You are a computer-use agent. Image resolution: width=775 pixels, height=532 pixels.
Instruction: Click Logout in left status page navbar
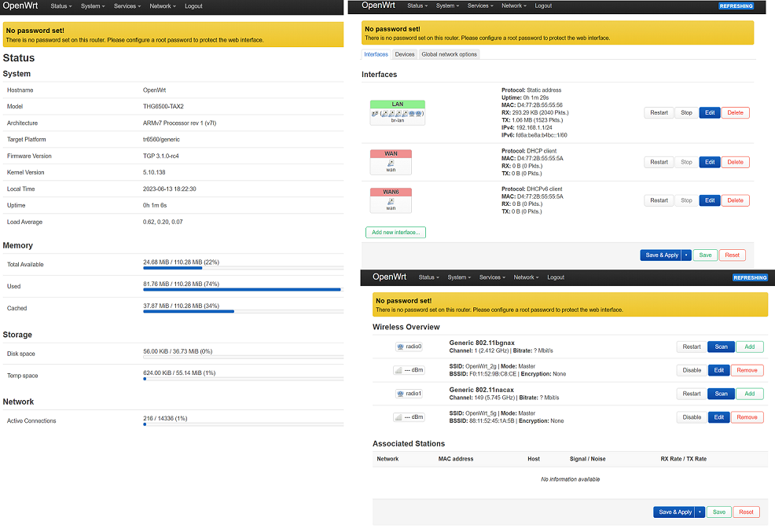click(193, 6)
